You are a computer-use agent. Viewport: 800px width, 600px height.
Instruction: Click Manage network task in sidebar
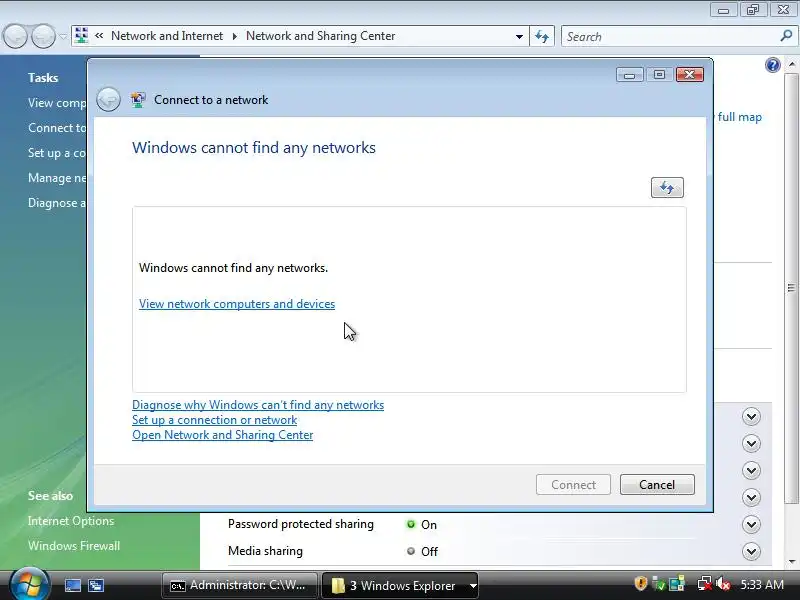pyautogui.click(x=57, y=178)
